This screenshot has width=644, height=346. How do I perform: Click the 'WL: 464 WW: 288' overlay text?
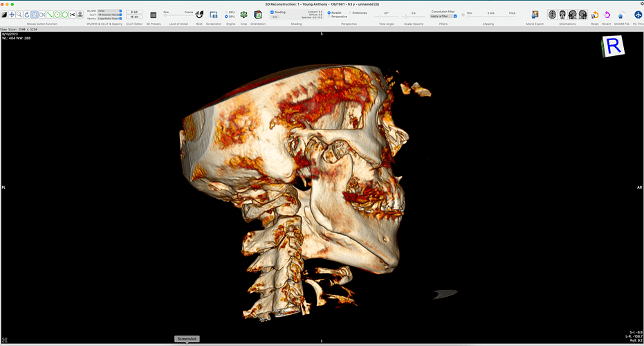coord(16,38)
